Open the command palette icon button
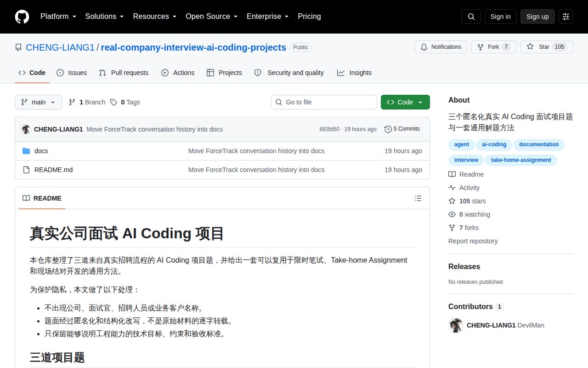Screen dimensions: 588x368 pos(566,17)
